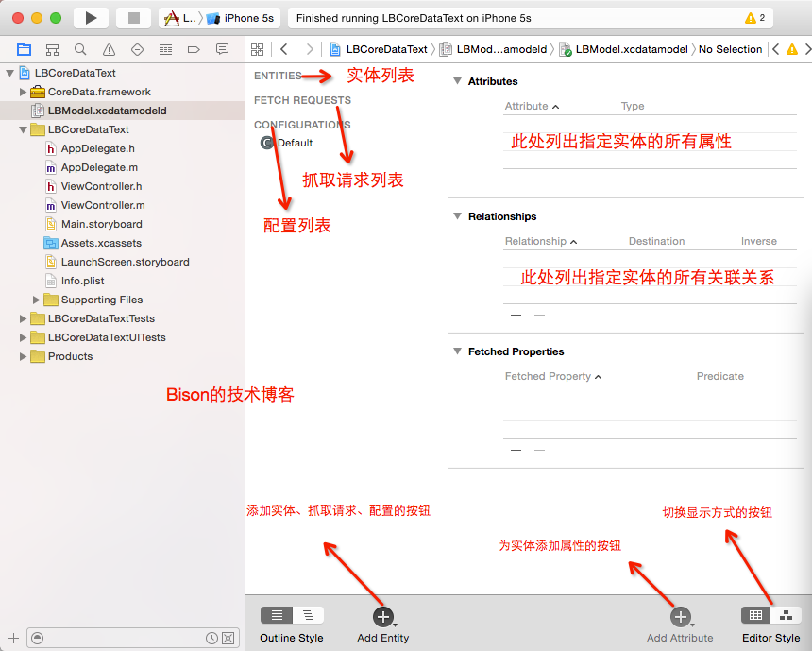Show the Issue navigator warning triangle

109,49
